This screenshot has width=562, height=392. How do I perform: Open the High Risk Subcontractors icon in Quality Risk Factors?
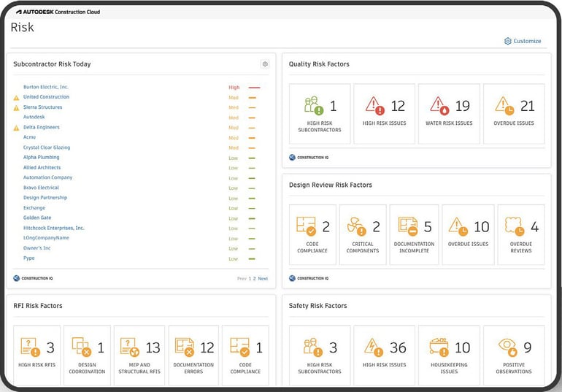[314, 106]
